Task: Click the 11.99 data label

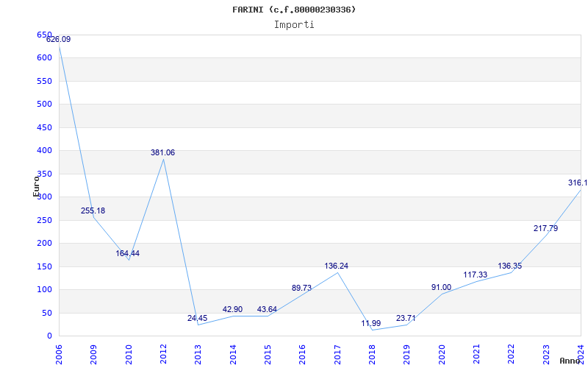Action: (x=371, y=323)
